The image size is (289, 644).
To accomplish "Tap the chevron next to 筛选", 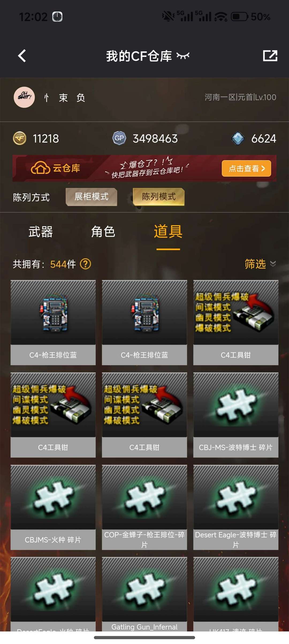I will [x=273, y=264].
